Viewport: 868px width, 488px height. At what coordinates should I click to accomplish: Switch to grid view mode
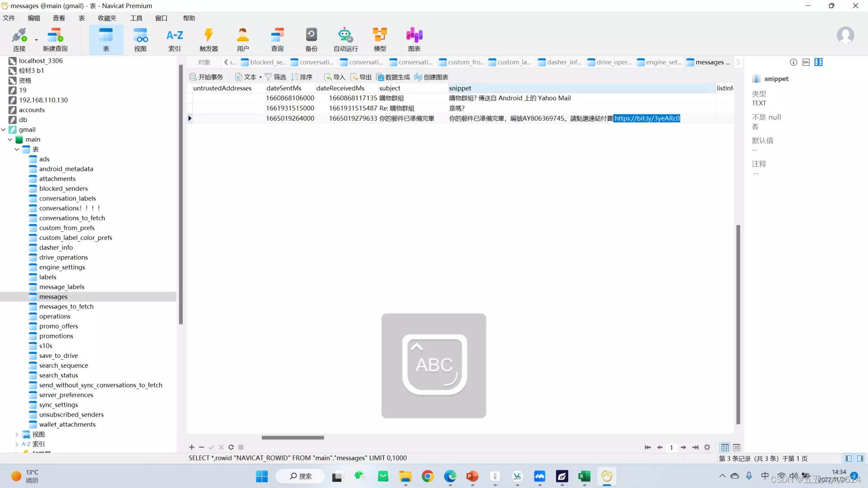click(725, 447)
